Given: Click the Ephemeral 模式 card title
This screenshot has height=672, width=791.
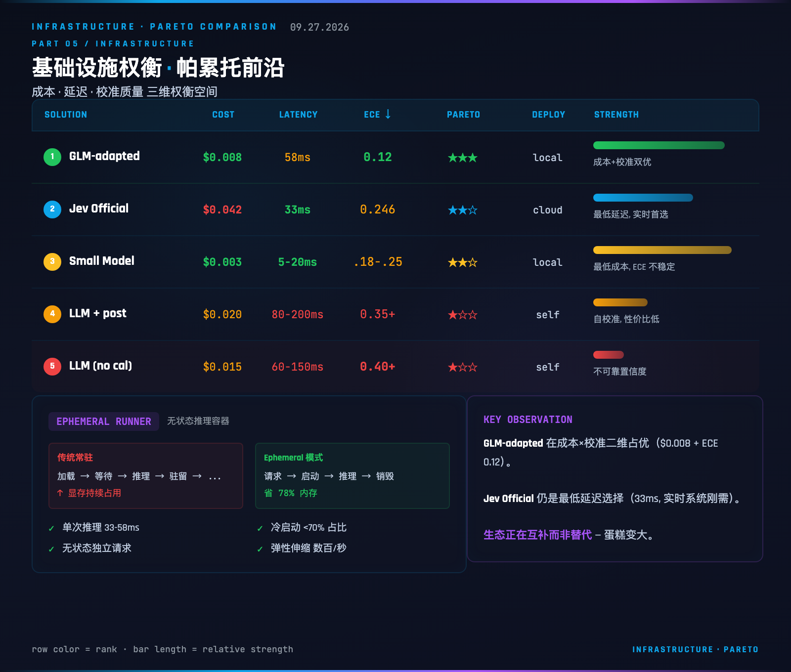Looking at the screenshot, I should click(x=293, y=458).
